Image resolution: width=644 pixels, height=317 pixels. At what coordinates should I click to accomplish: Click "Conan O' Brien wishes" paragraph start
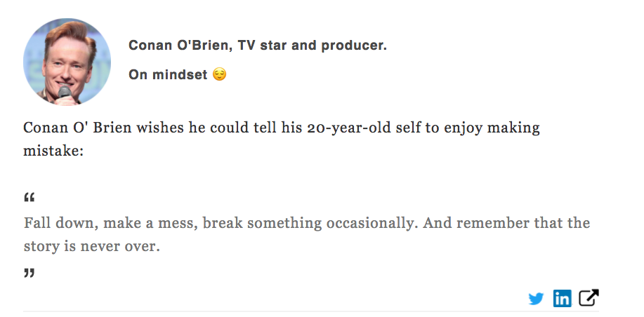(103, 128)
